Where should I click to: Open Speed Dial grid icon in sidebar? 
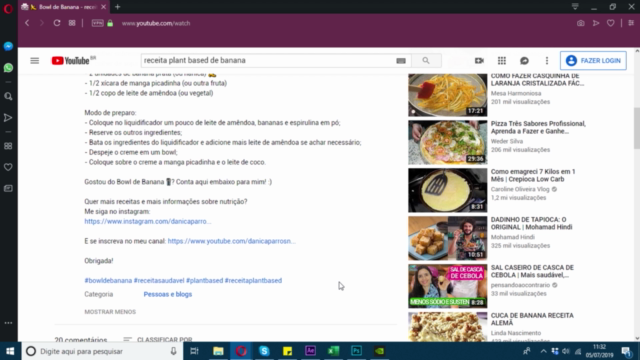[8, 146]
